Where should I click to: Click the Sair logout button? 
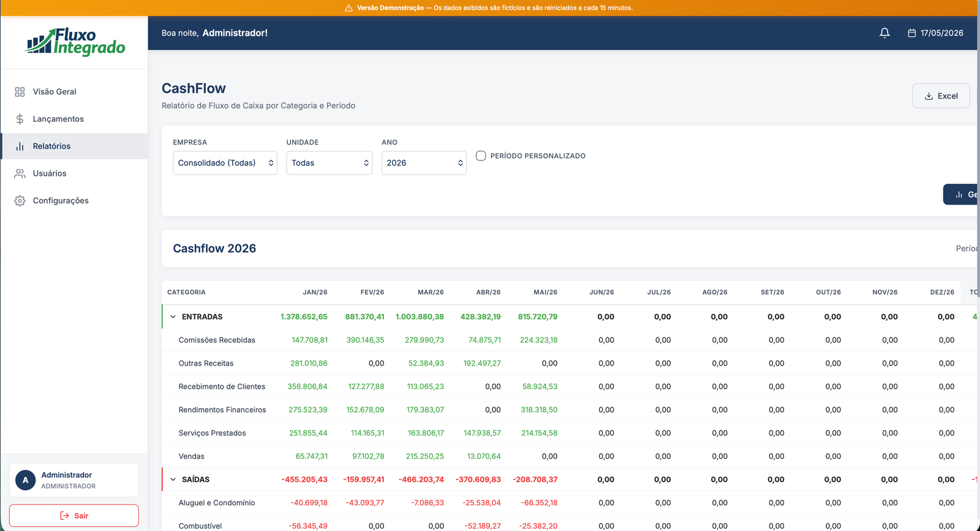click(74, 516)
